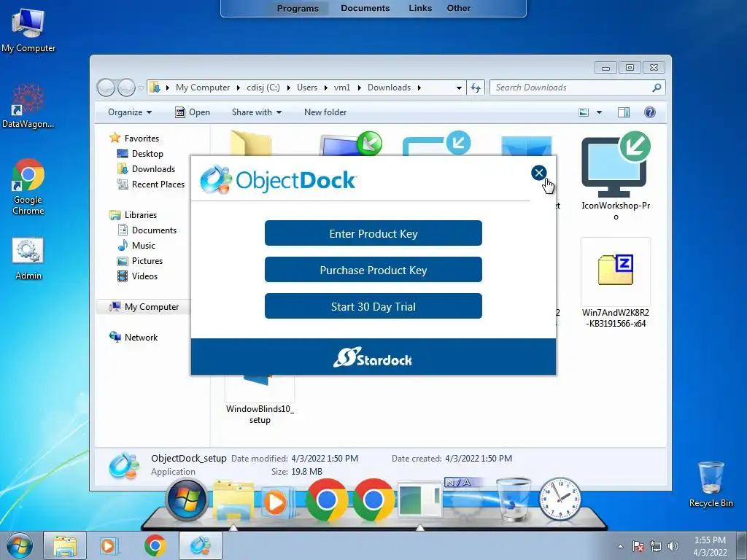This screenshot has height=560, width=747.
Task: Click the volume speaker tray icon
Action: tap(673, 546)
